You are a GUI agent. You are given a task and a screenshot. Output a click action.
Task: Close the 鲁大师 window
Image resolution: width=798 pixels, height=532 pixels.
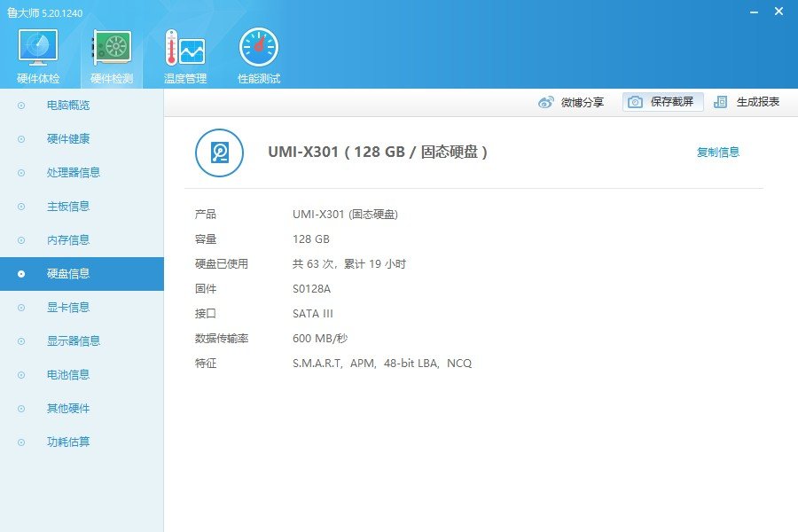tap(778, 12)
